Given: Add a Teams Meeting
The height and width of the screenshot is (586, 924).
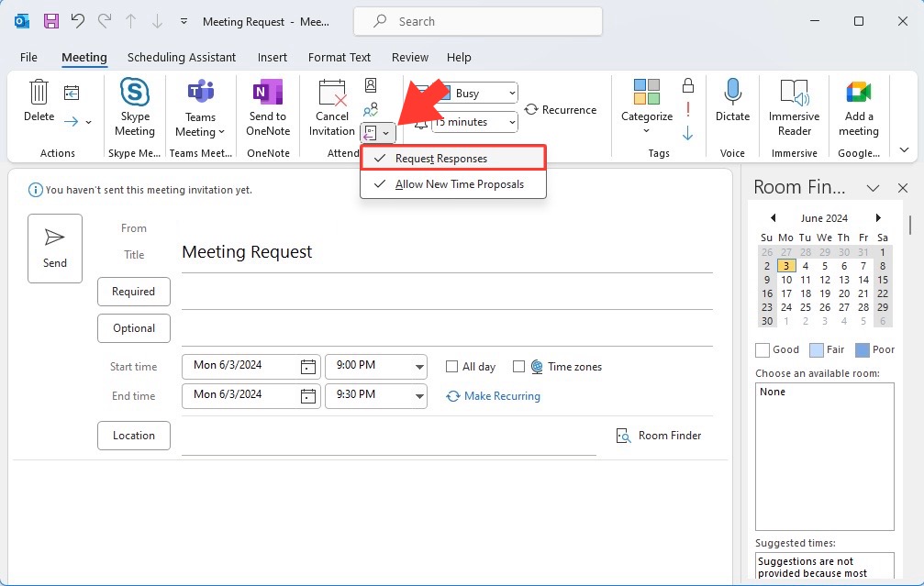Looking at the screenshot, I should tap(200, 108).
